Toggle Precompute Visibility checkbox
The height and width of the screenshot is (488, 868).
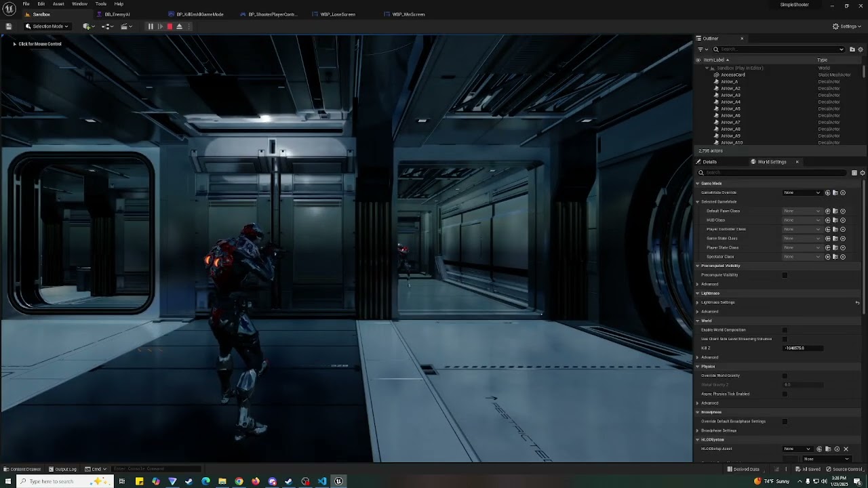coord(785,275)
